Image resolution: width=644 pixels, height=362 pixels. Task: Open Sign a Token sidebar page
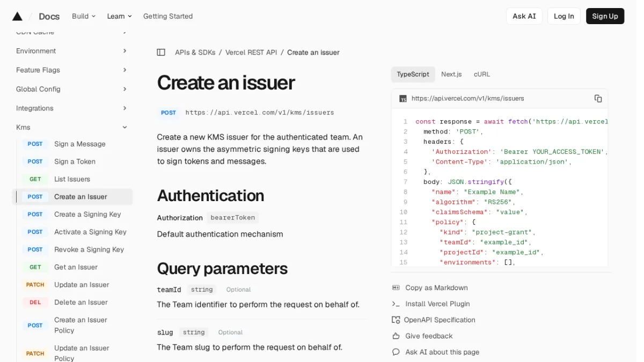(x=75, y=162)
